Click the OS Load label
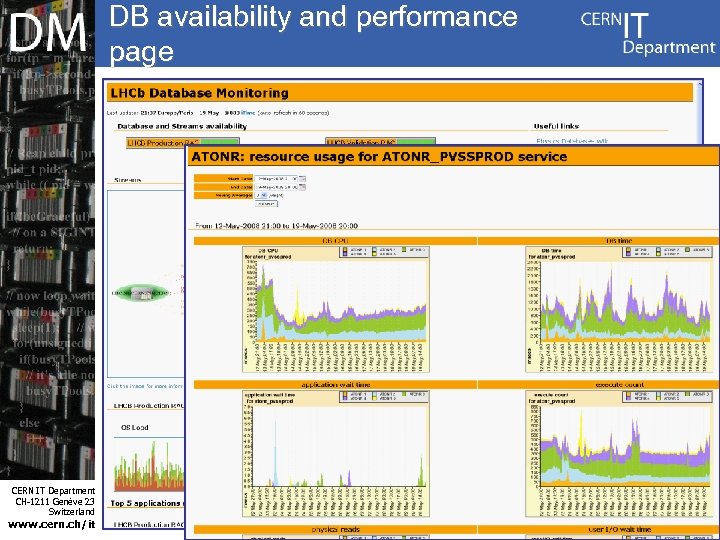 pos(135,428)
